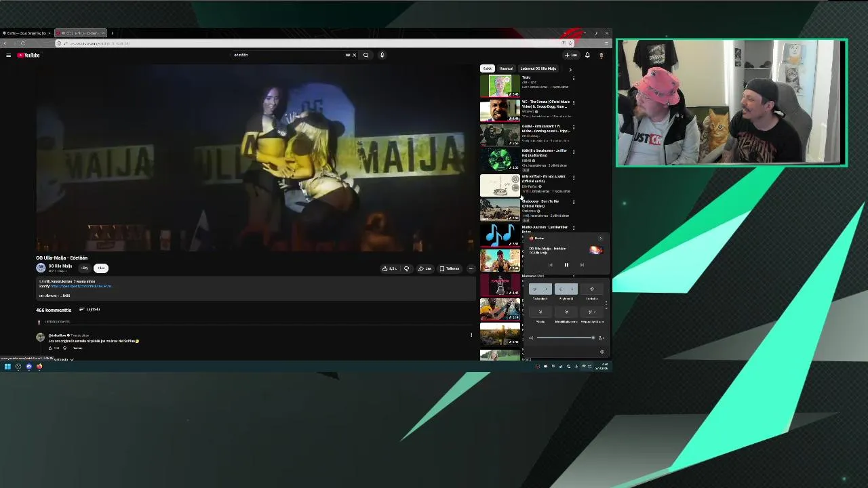Select the Kaikki filter chip
This screenshot has width=868, height=488.
[487, 68]
